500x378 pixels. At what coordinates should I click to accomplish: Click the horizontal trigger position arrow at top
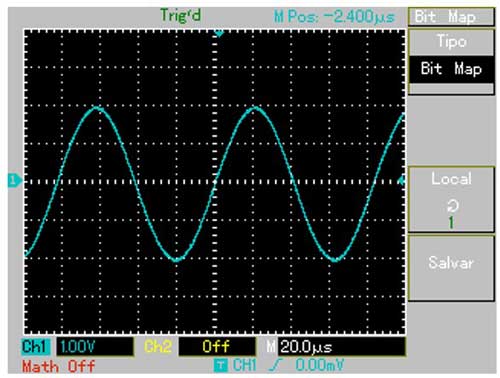tap(219, 33)
